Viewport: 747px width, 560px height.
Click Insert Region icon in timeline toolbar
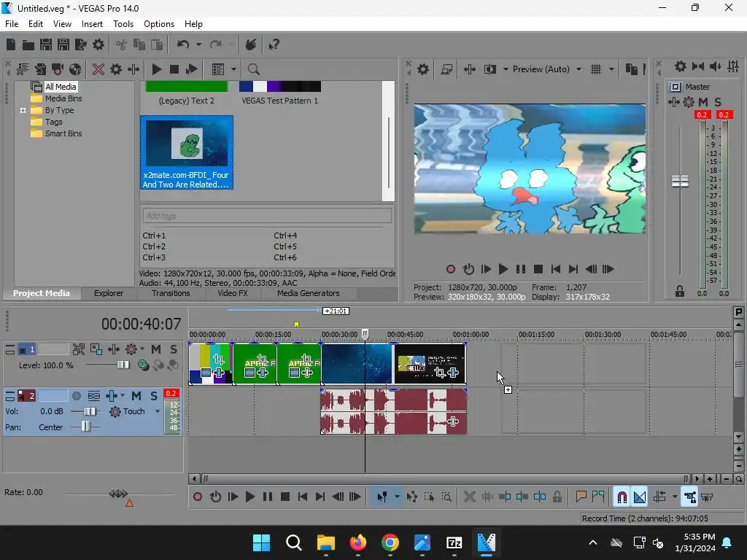pos(598,497)
